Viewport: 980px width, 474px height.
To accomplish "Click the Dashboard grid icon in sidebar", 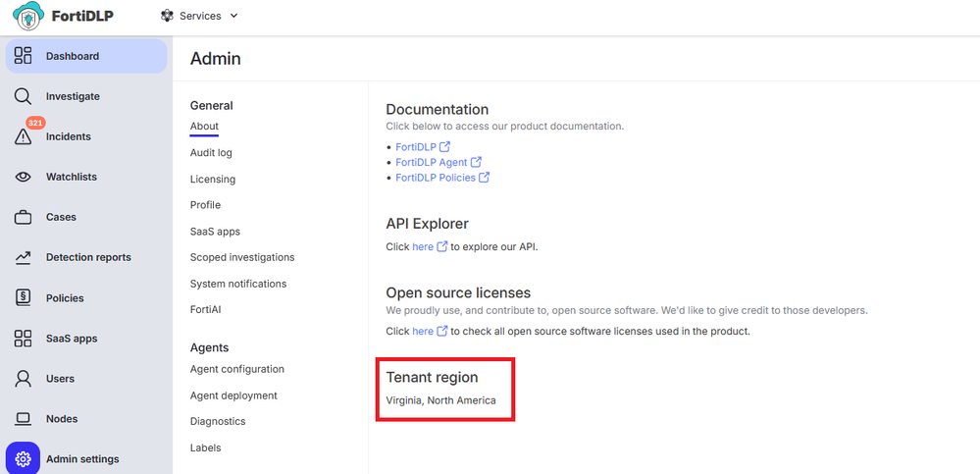I will 23,56.
